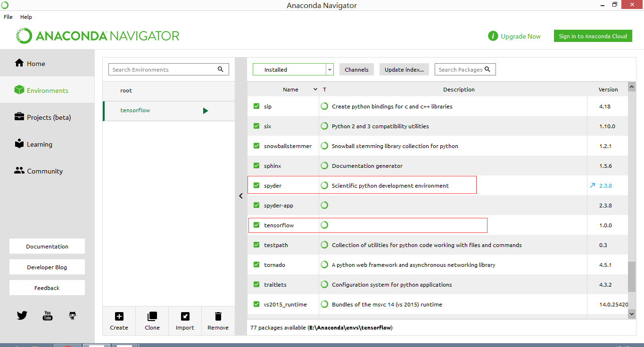This screenshot has height=347, width=644.
Task: Open the File menu
Action: pos(8,17)
